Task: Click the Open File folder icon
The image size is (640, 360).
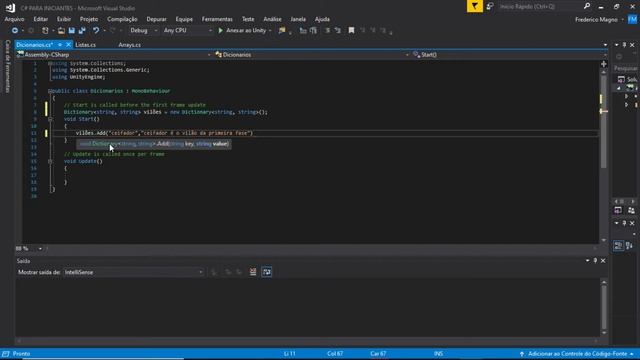Action: coord(61,31)
